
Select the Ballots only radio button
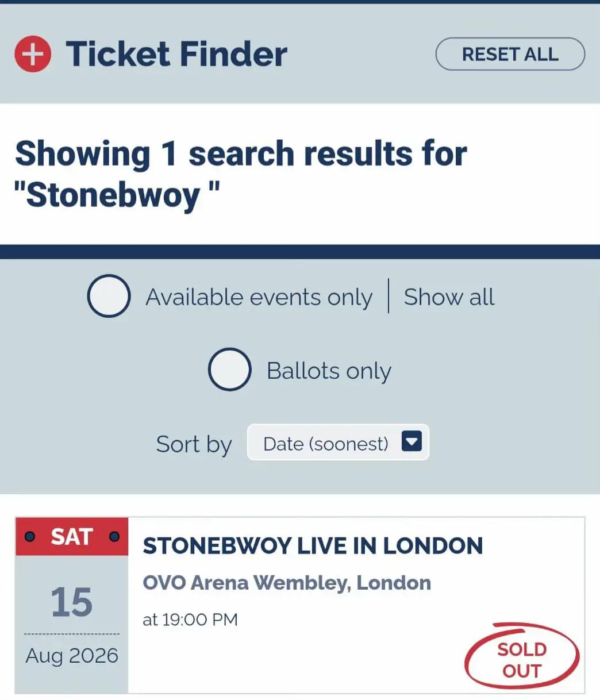coord(229,370)
